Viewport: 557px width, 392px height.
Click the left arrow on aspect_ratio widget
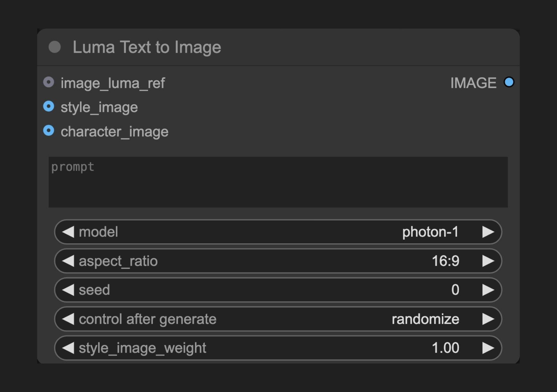[69, 261]
